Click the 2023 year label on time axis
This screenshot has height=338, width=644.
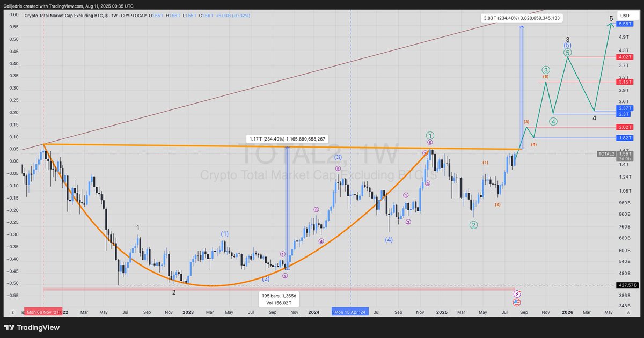tap(188, 312)
